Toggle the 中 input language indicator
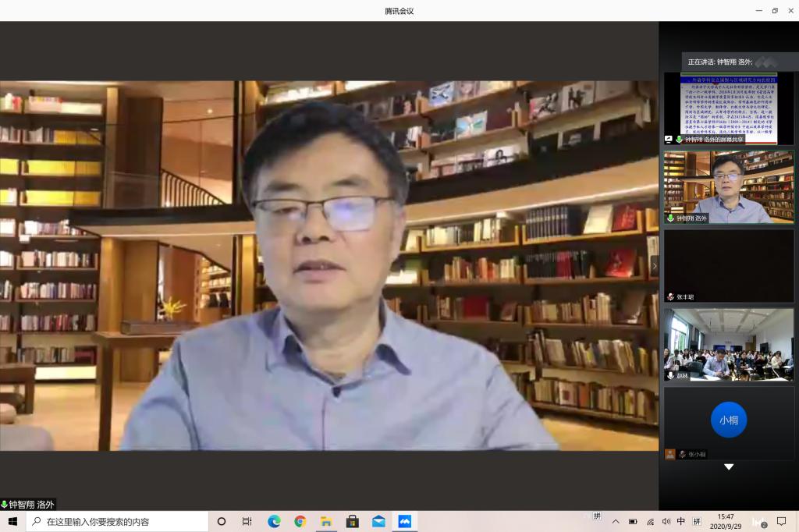 (681, 521)
